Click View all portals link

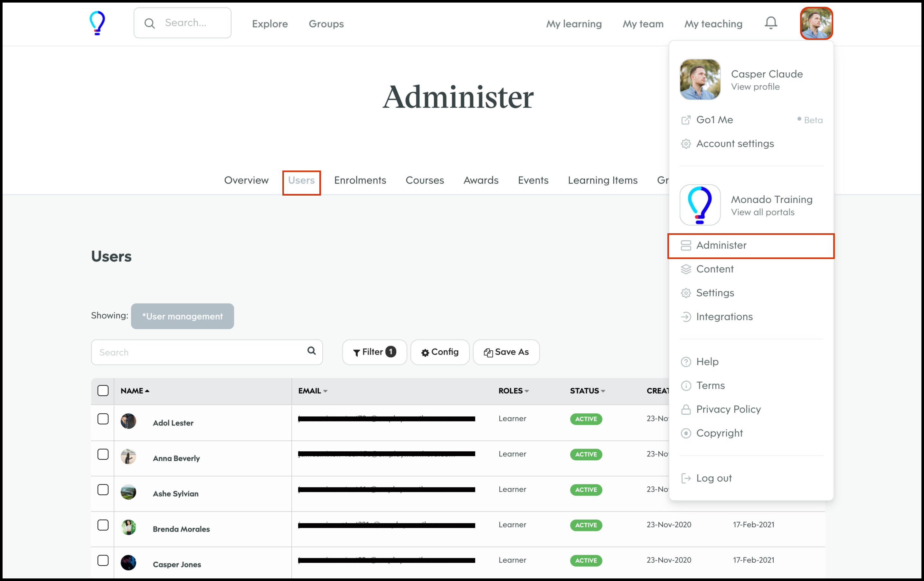pyautogui.click(x=762, y=212)
